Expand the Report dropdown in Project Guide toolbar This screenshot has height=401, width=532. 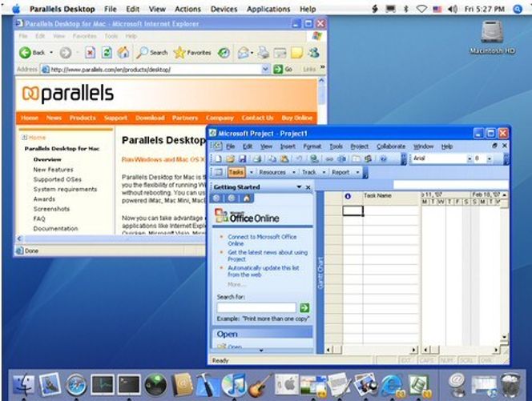pos(357,172)
